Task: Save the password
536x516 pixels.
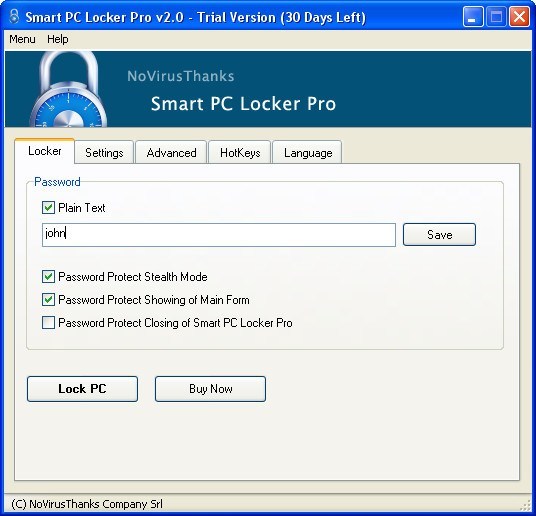Action: (439, 235)
